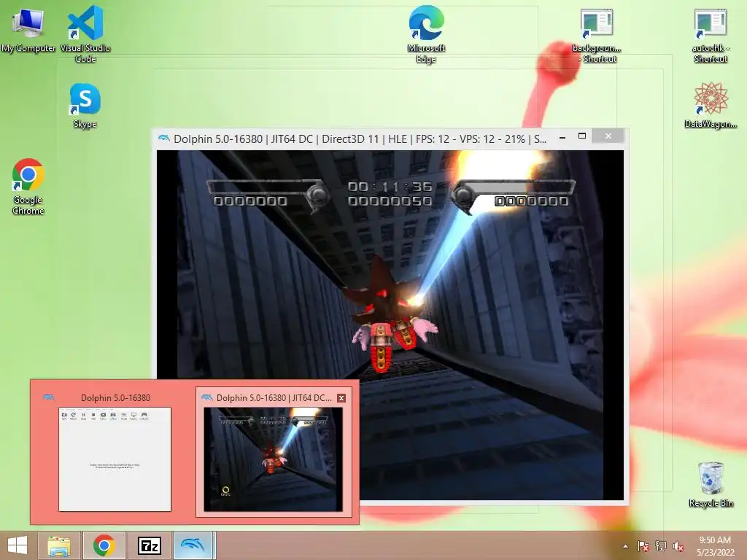This screenshot has width=747, height=560.
Task: Select the DataWagon desktop shortcut
Action: pyautogui.click(x=711, y=105)
